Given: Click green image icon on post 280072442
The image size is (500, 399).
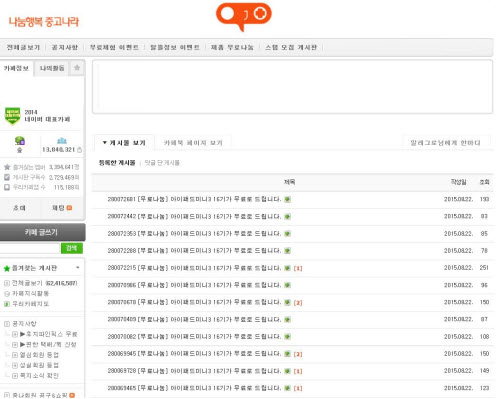Looking at the screenshot, I should click(287, 217).
